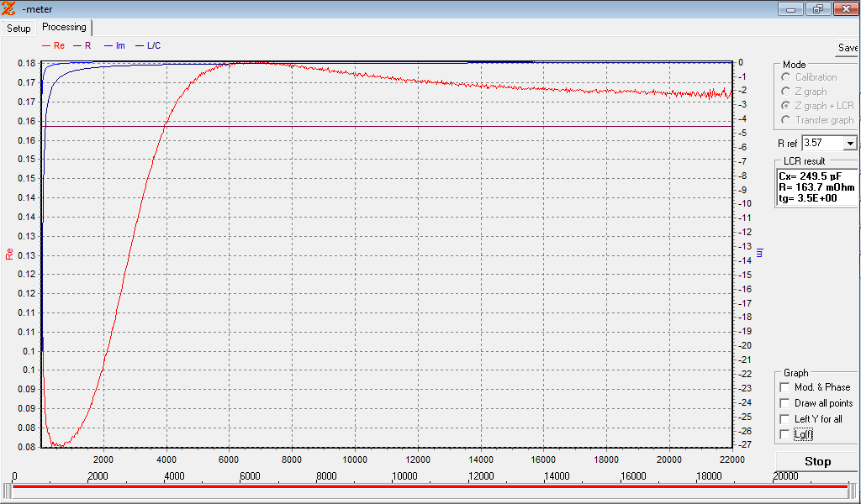Open the Setup tab
The height and width of the screenshot is (504, 861).
[x=18, y=28]
